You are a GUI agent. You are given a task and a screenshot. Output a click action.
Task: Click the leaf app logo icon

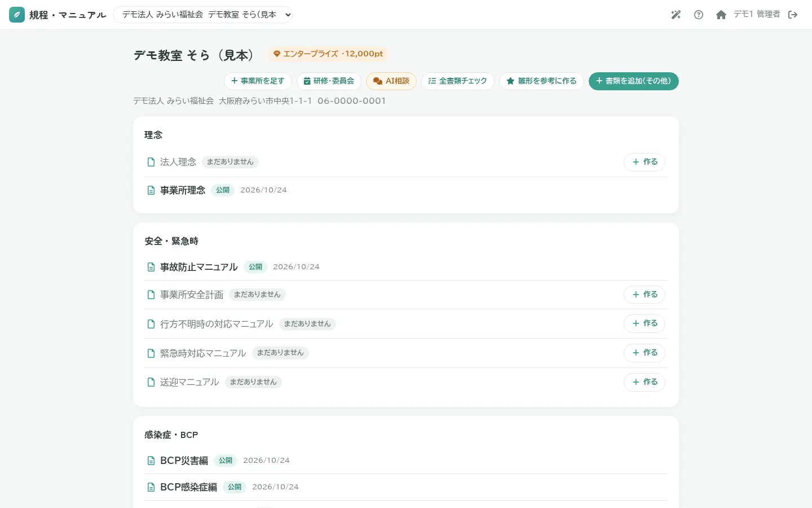coord(17,15)
